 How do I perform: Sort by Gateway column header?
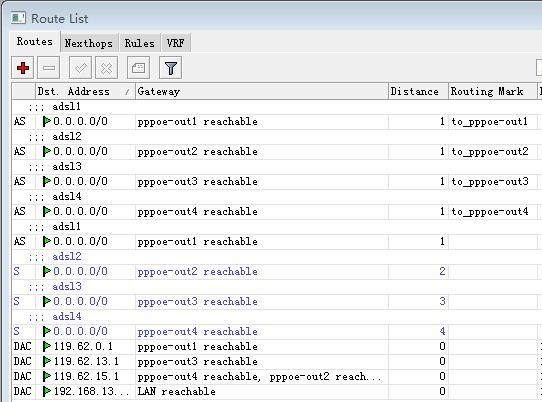[x=262, y=91]
